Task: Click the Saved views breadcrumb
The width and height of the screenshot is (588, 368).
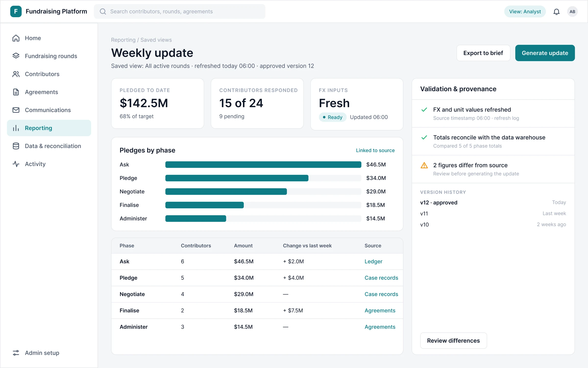Action: [156, 40]
